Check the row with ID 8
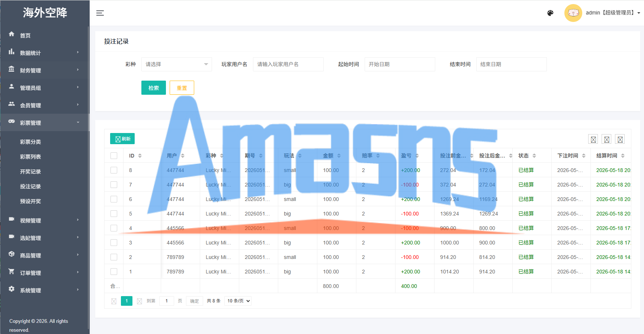 coord(114,170)
